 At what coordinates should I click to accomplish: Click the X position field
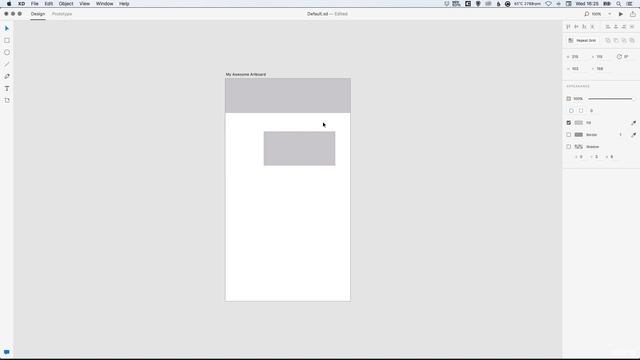[x=601, y=57]
